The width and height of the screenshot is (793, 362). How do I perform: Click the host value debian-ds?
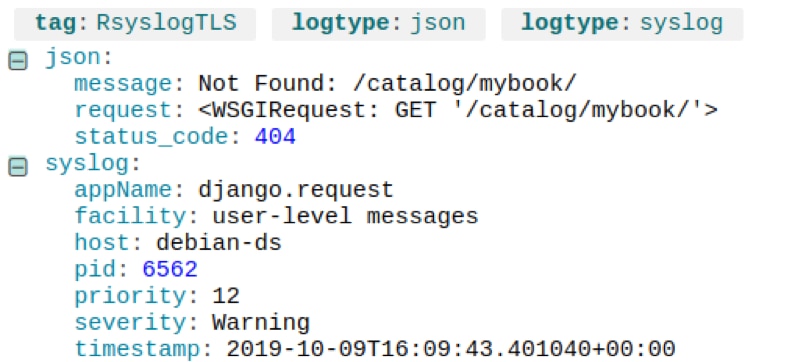[218, 243]
